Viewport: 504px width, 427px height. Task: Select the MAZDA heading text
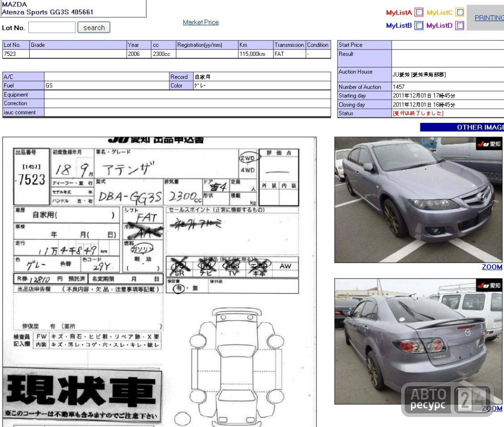[x=14, y=5]
